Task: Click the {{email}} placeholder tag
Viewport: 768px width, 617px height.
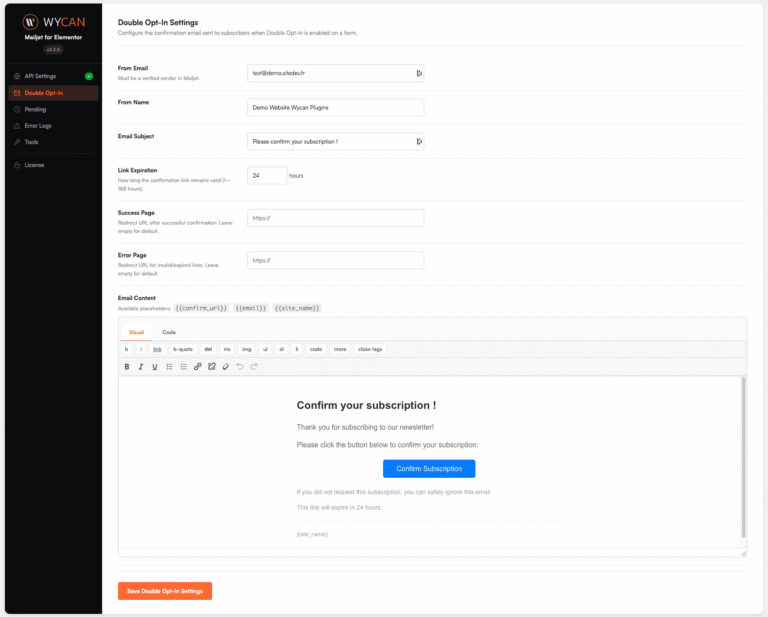Action: click(251, 308)
